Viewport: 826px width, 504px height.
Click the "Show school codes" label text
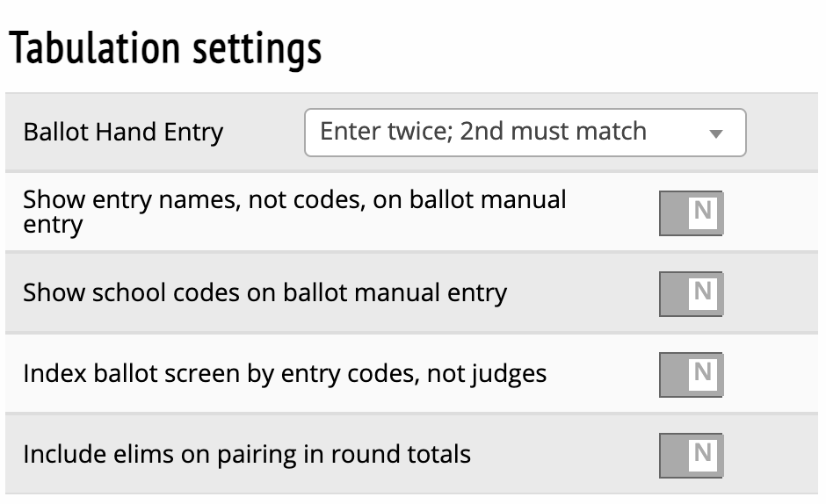264,292
